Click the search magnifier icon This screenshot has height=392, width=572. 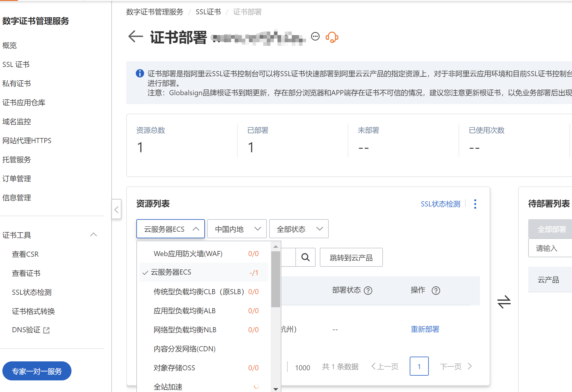[x=306, y=257]
